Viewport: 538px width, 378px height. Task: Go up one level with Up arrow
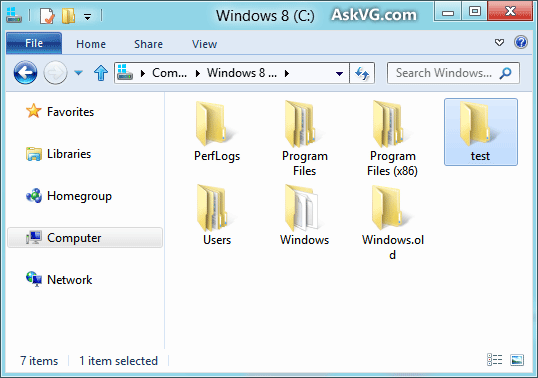101,73
